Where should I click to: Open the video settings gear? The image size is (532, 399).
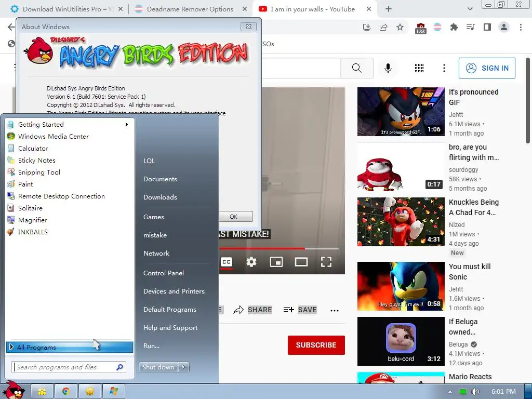point(251,262)
